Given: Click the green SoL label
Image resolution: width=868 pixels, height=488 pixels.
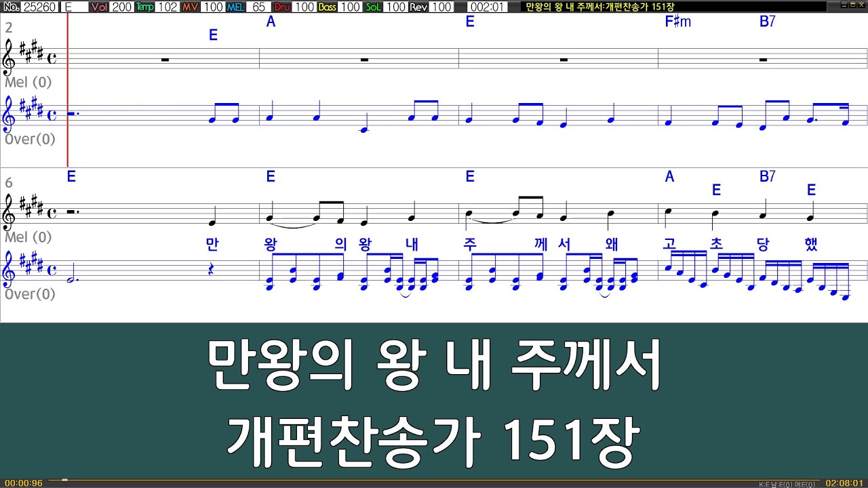Looking at the screenshot, I should click(x=374, y=7).
